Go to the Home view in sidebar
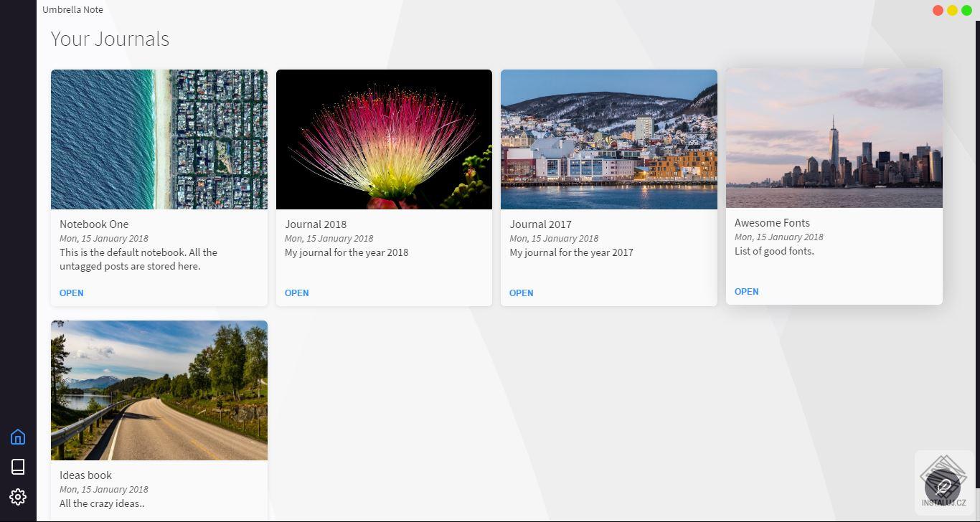The height and width of the screenshot is (522, 980). pyautogui.click(x=18, y=437)
